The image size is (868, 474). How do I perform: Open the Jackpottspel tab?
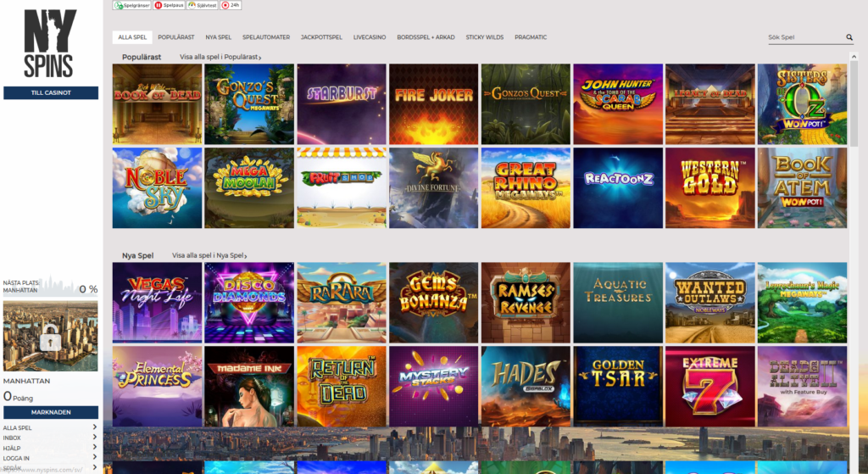321,37
